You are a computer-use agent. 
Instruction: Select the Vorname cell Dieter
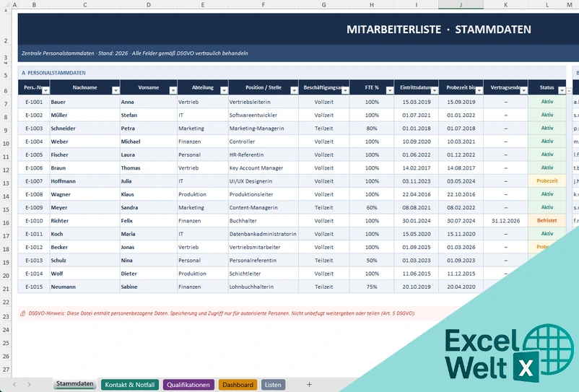pyautogui.click(x=149, y=274)
